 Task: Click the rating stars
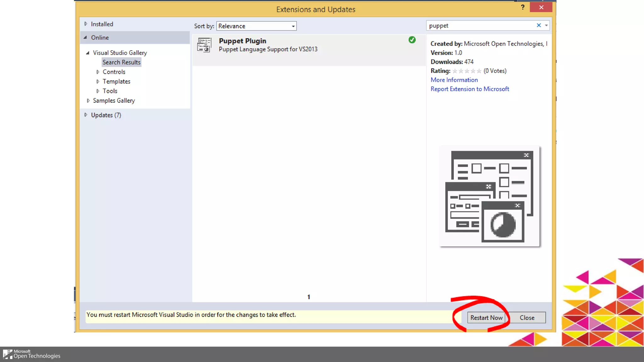click(467, 71)
